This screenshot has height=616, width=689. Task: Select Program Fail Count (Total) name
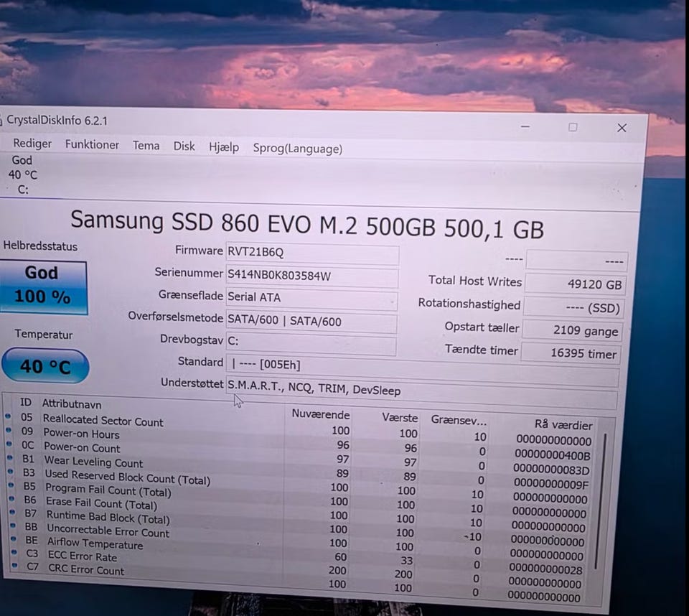[x=108, y=490]
